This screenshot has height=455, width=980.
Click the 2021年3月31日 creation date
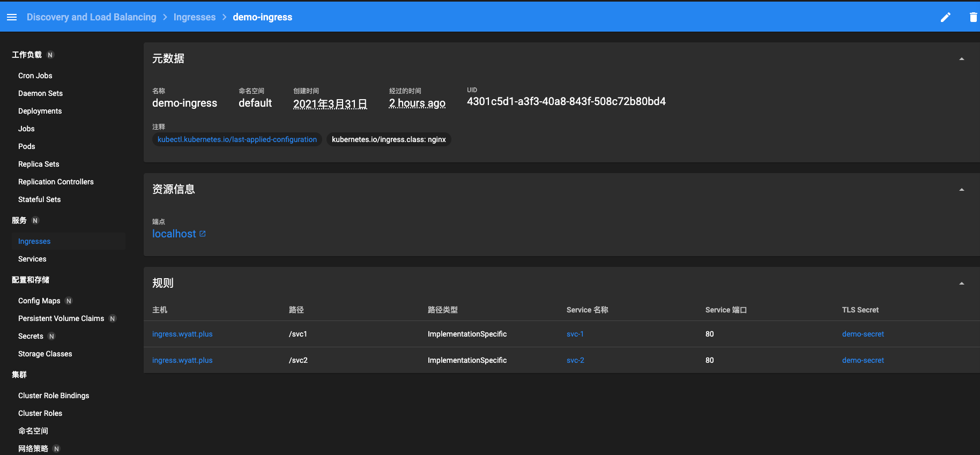[330, 103]
